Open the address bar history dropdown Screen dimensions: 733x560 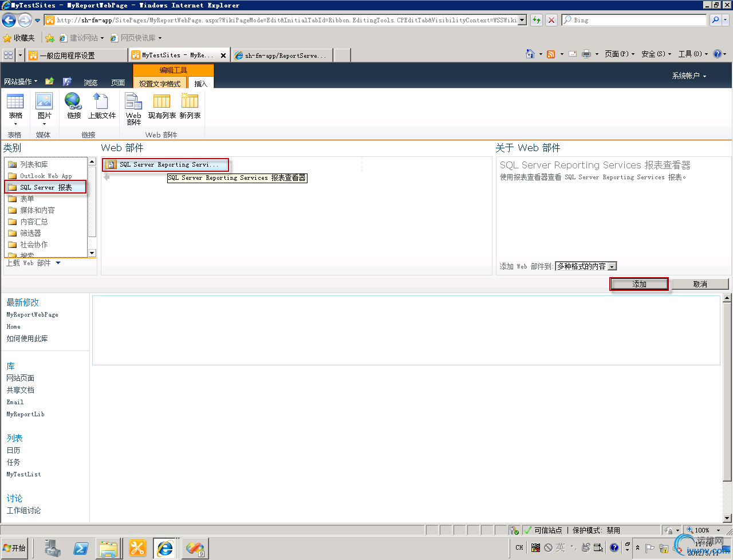pyautogui.click(x=522, y=20)
